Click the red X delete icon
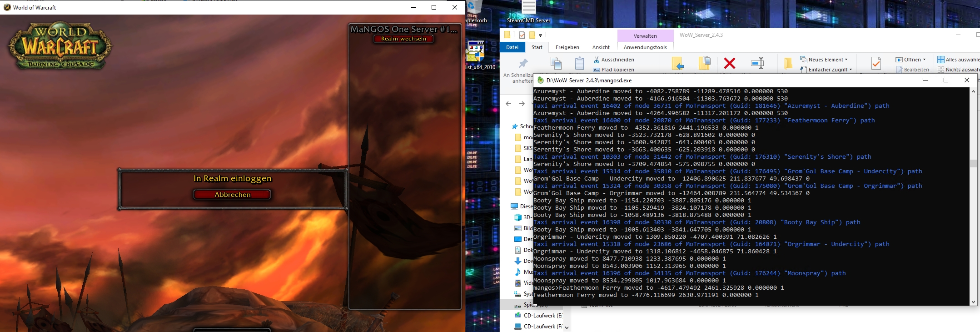 [x=730, y=63]
